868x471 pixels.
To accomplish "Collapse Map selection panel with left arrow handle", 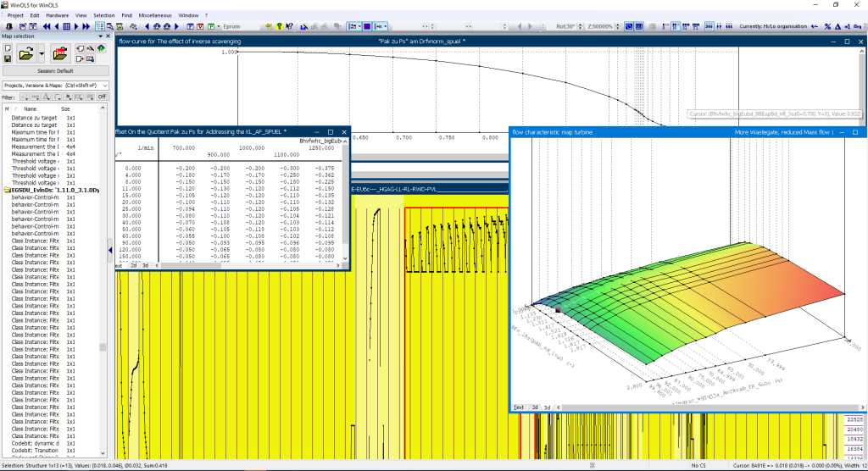I will (110, 250).
